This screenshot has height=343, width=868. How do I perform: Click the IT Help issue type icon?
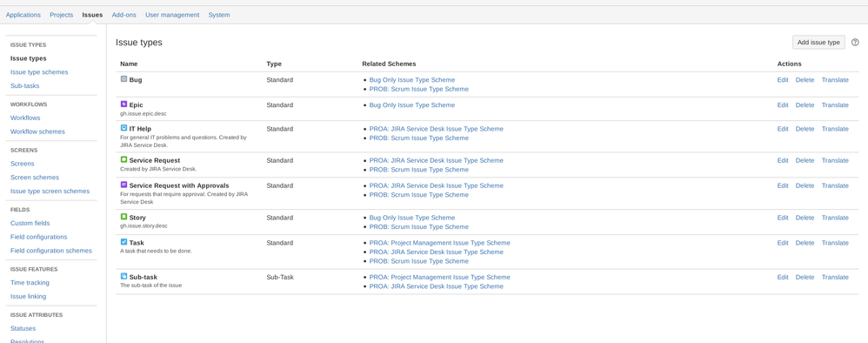point(124,128)
